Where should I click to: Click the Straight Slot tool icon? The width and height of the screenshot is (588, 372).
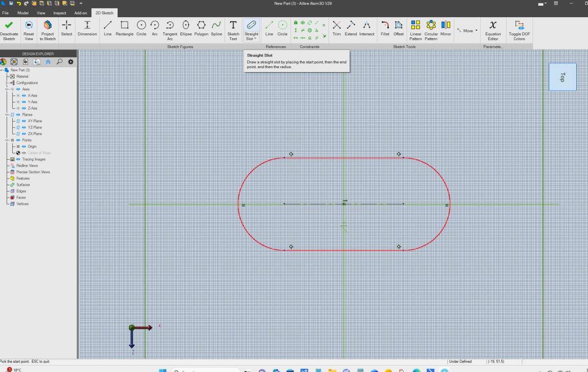click(251, 25)
